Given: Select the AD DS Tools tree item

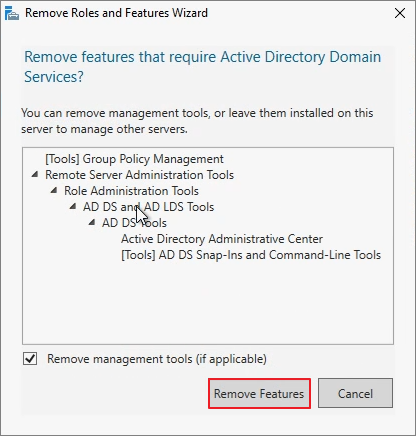Looking at the screenshot, I should (134, 223).
